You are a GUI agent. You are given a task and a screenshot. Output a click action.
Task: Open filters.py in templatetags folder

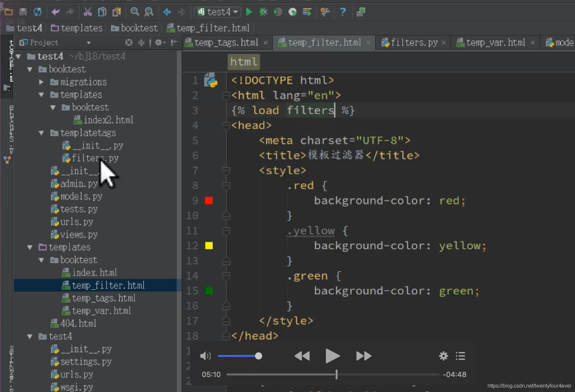91,158
